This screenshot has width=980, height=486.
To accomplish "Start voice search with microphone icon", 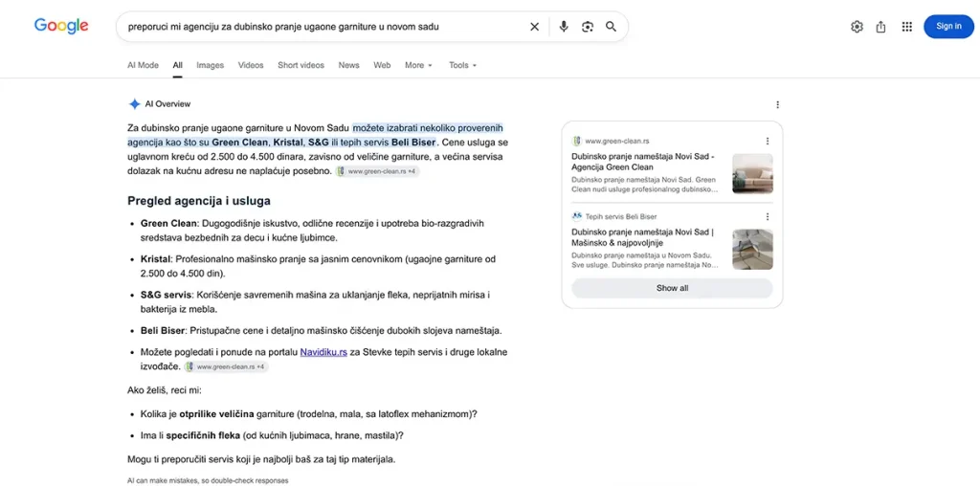I will pos(564,27).
